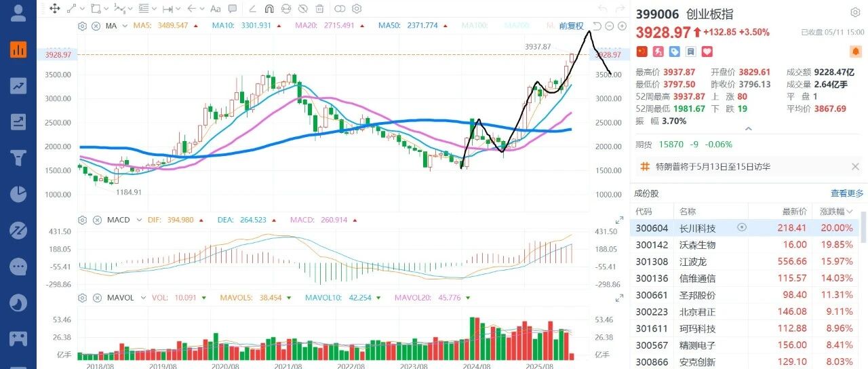868x369 pixels.
Task: Remove the MAVOL indicator with X
Action: [96, 297]
